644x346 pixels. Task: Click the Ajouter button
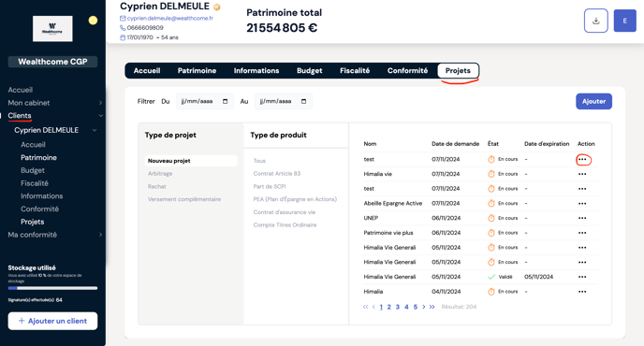(593, 101)
